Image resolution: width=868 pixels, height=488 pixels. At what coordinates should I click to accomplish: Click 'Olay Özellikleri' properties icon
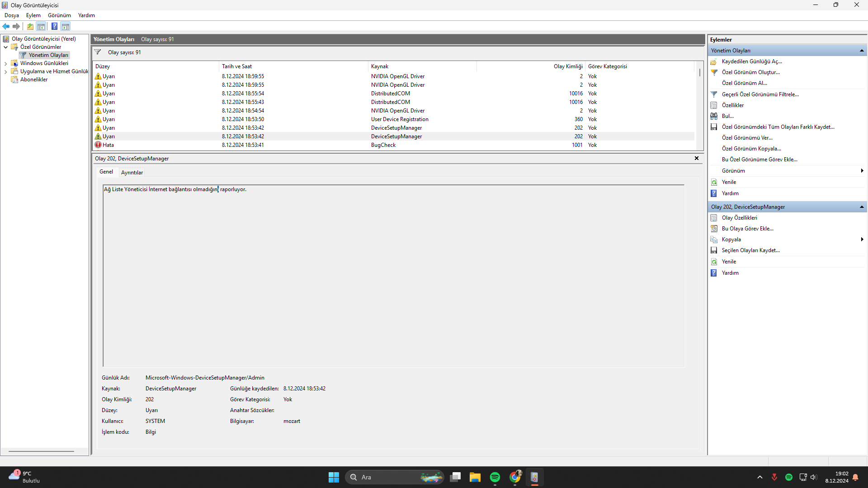click(714, 218)
